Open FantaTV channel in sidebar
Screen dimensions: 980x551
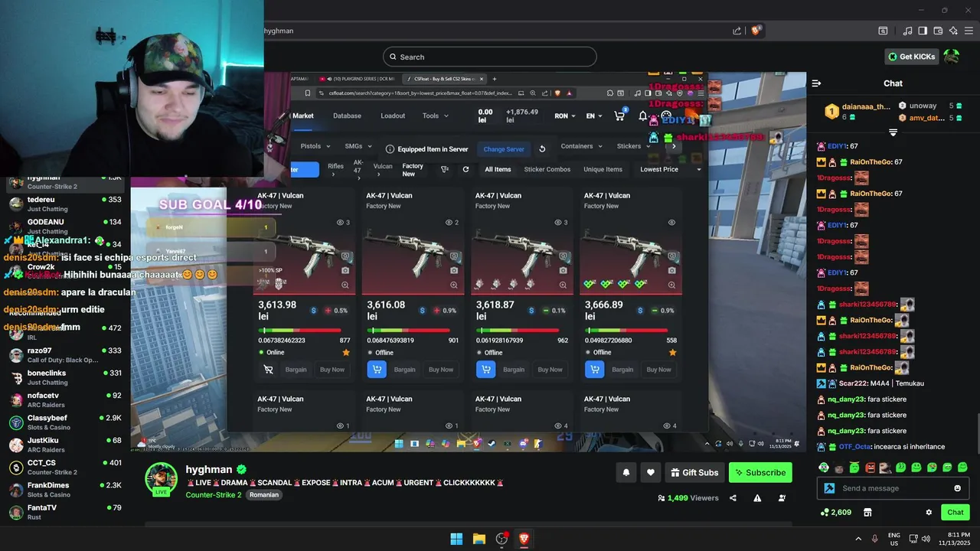pos(66,512)
